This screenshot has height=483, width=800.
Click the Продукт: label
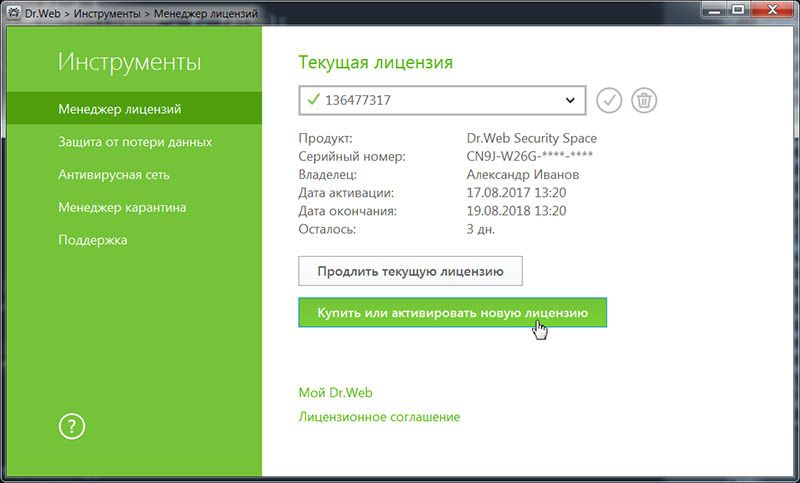click(326, 138)
